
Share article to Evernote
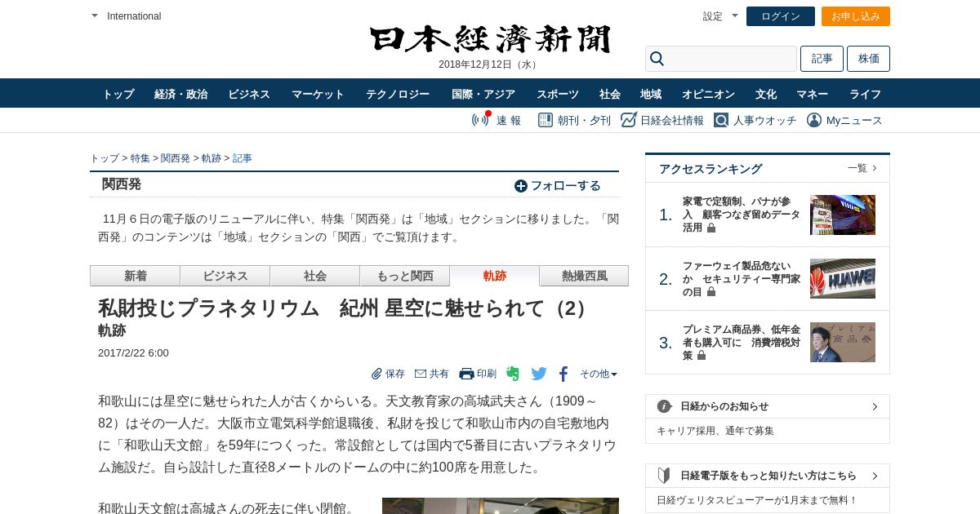click(x=513, y=374)
